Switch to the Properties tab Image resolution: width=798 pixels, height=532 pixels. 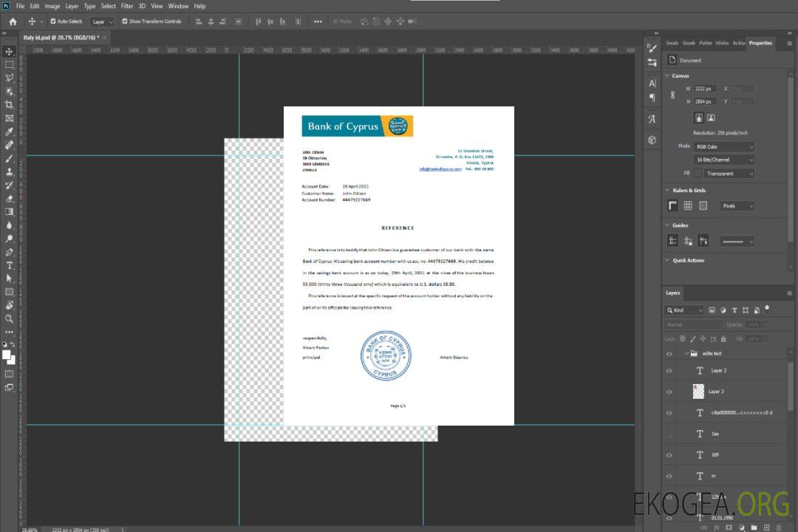click(760, 43)
